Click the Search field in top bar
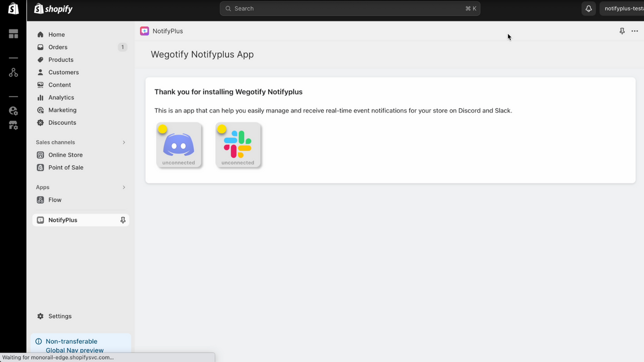Image resolution: width=644 pixels, height=362 pixels. pyautogui.click(x=350, y=9)
